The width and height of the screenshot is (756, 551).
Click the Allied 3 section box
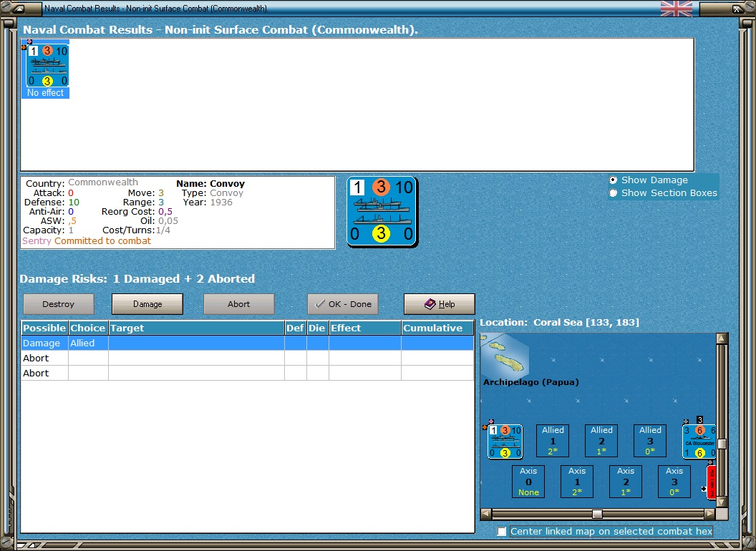tap(650, 441)
